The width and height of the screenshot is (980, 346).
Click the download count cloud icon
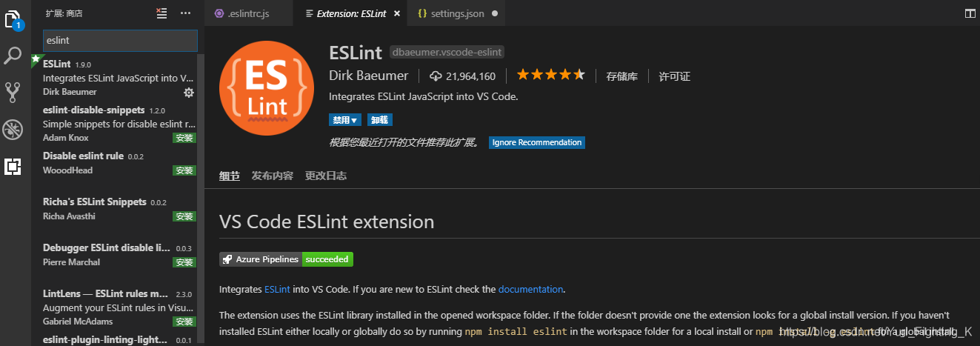coord(436,76)
